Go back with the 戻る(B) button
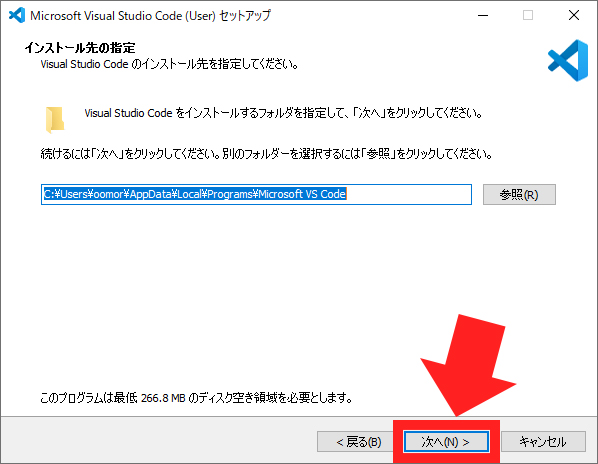This screenshot has width=598, height=464. [358, 442]
